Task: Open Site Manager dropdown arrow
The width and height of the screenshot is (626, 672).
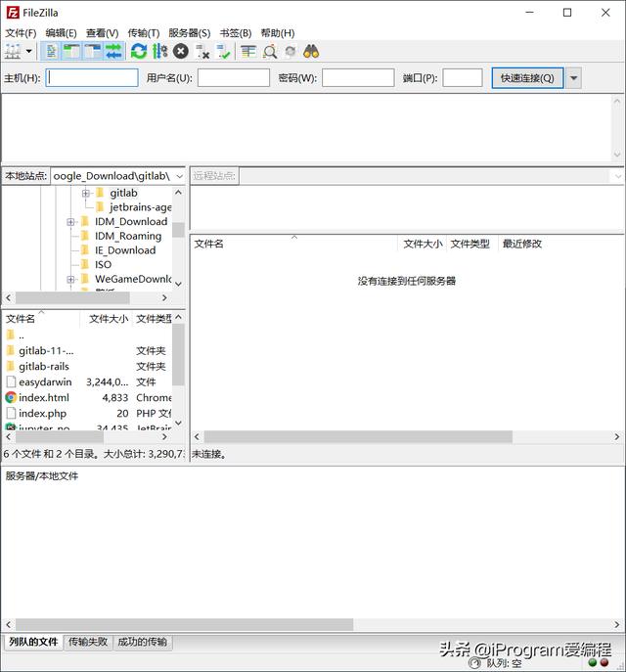Action: pyautogui.click(x=29, y=52)
